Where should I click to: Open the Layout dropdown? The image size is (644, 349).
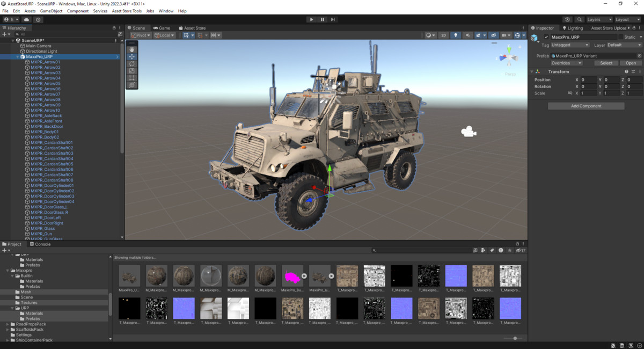click(628, 19)
